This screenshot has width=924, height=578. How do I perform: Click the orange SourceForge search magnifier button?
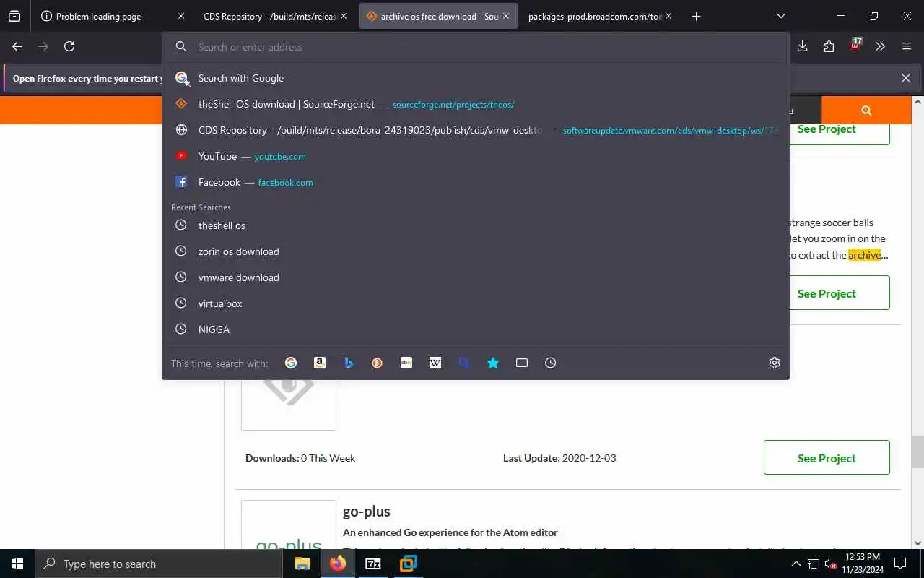(866, 111)
